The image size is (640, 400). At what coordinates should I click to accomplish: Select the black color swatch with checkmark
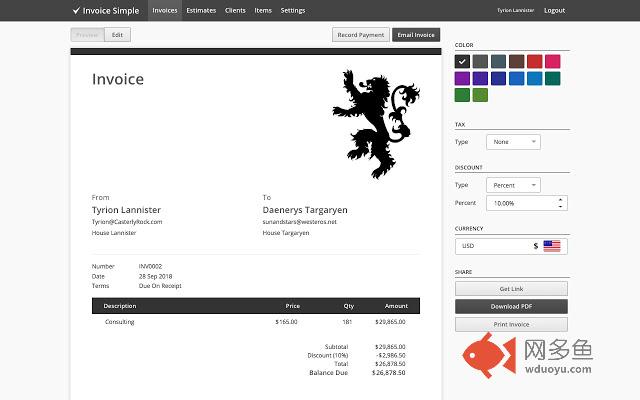[x=462, y=62]
